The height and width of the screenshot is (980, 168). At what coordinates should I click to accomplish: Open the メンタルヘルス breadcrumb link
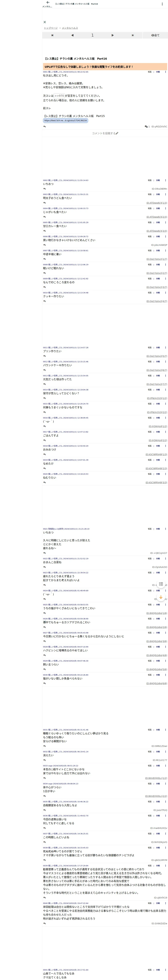coord(70,28)
